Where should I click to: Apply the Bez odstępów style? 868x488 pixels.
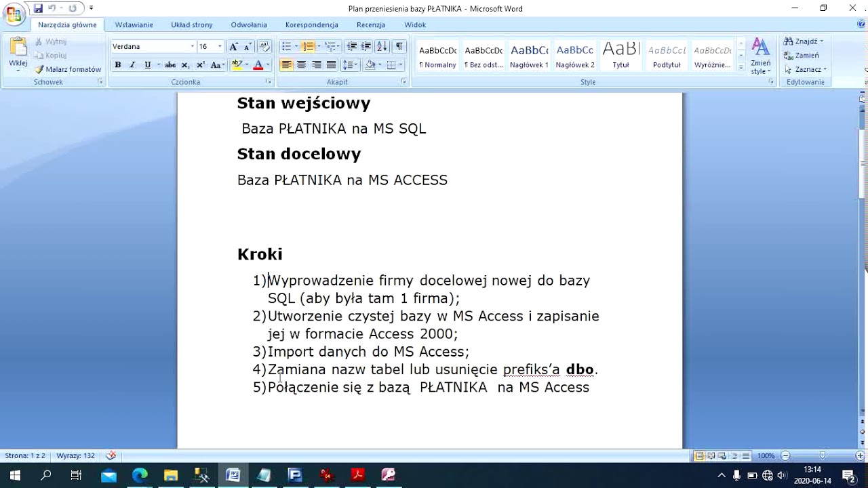484,56
